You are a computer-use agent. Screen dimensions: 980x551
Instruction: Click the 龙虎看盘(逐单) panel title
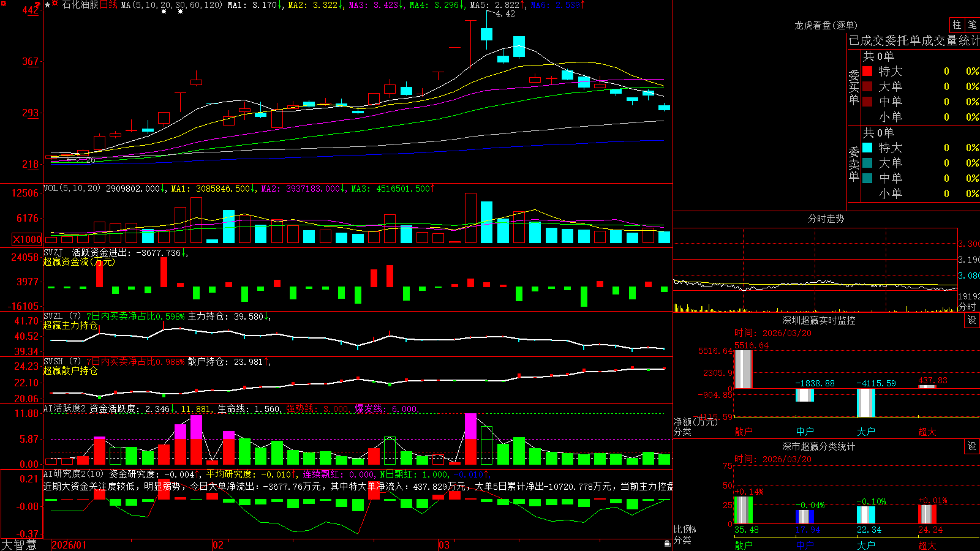pos(826,25)
